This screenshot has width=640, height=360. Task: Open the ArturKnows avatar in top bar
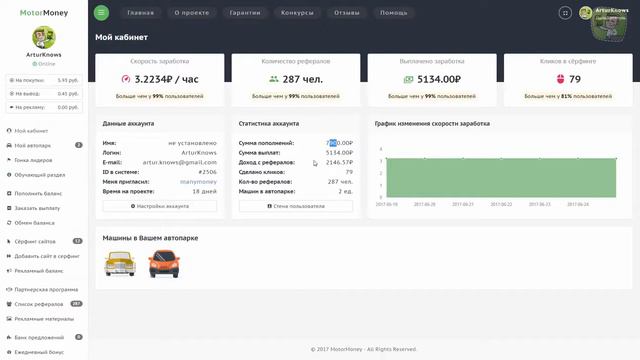tap(585, 13)
